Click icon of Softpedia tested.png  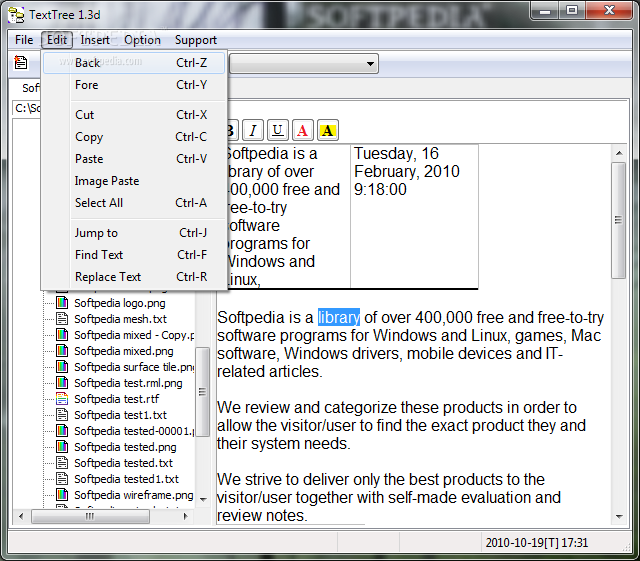pyautogui.click(x=62, y=447)
